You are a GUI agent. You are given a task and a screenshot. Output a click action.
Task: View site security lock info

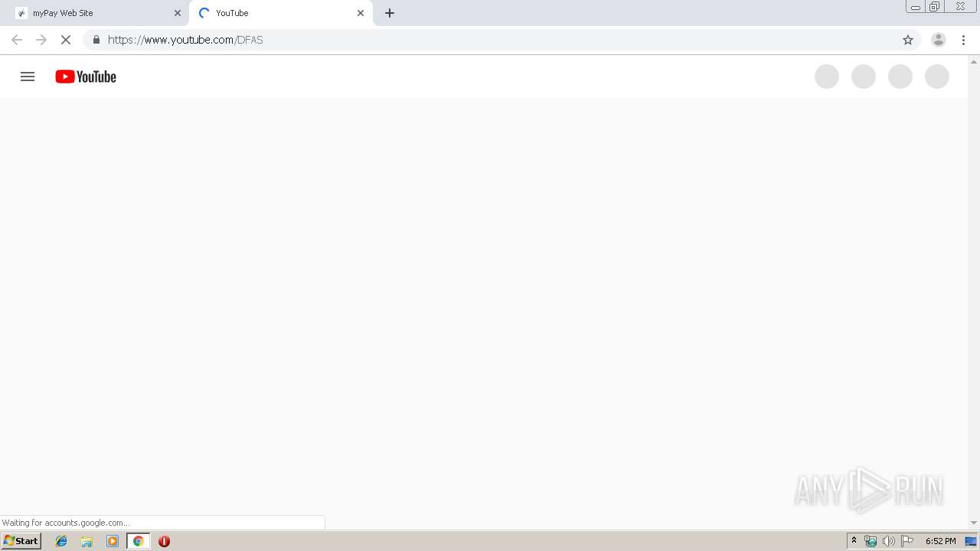[x=96, y=40]
